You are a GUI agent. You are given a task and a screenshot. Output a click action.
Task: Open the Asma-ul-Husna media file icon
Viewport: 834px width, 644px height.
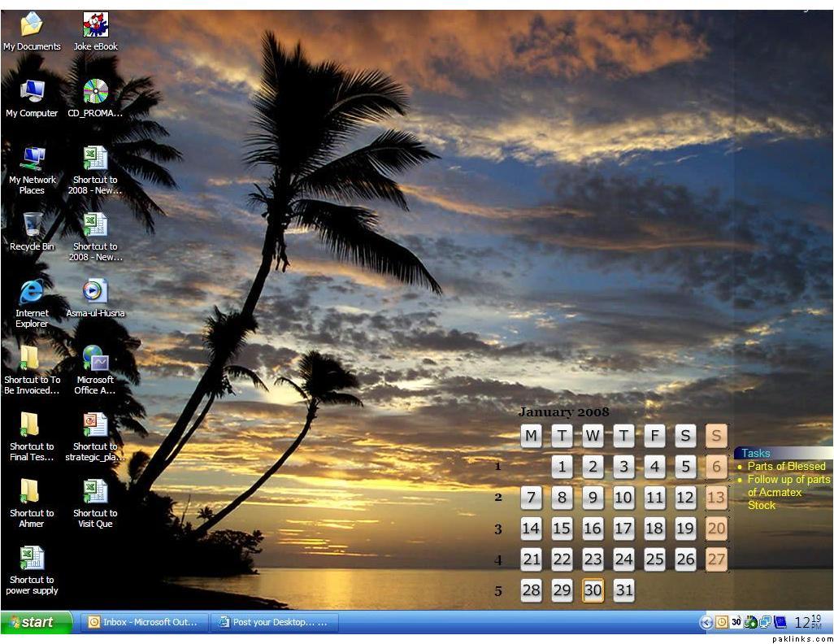click(x=95, y=293)
